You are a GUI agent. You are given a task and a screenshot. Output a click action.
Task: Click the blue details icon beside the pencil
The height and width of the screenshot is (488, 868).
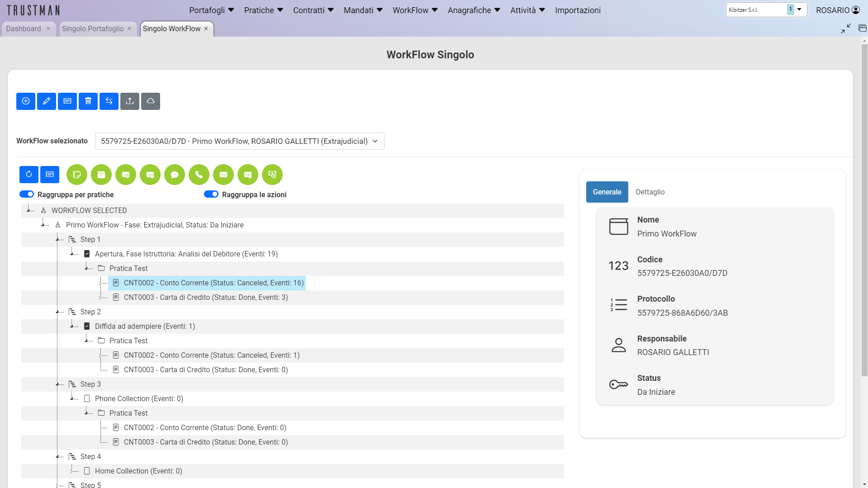click(x=67, y=101)
